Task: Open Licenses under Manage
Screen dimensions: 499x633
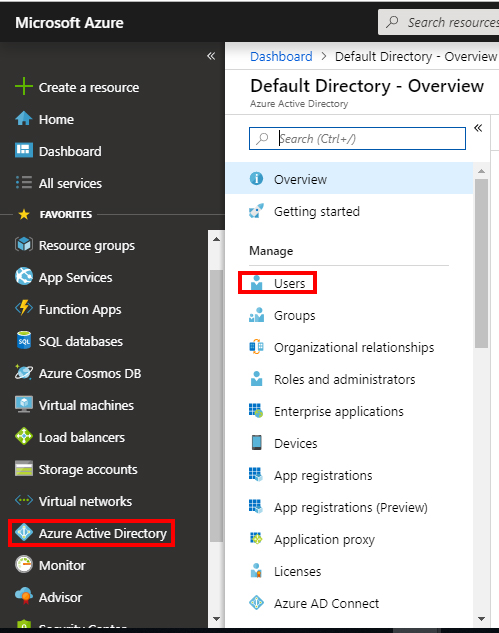Action: point(298,572)
